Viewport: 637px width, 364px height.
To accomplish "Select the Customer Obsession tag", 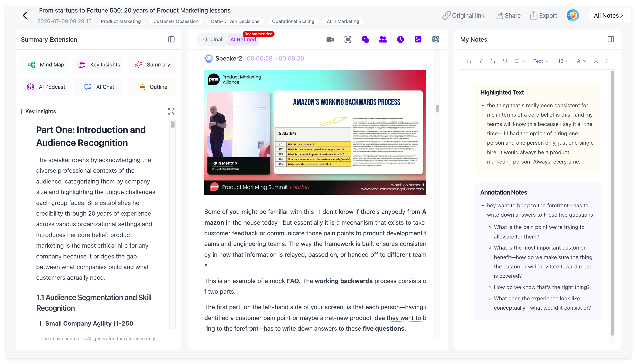I will 176,21.
